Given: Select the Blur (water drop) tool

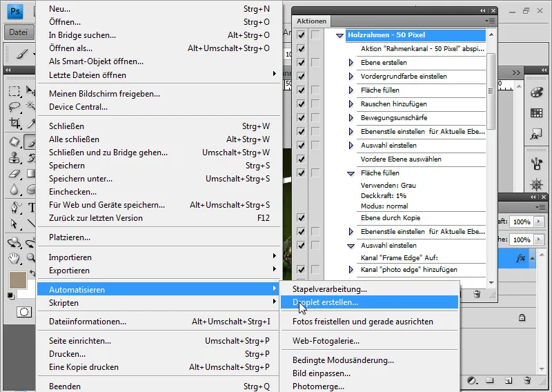Looking at the screenshot, I should click(x=14, y=190).
